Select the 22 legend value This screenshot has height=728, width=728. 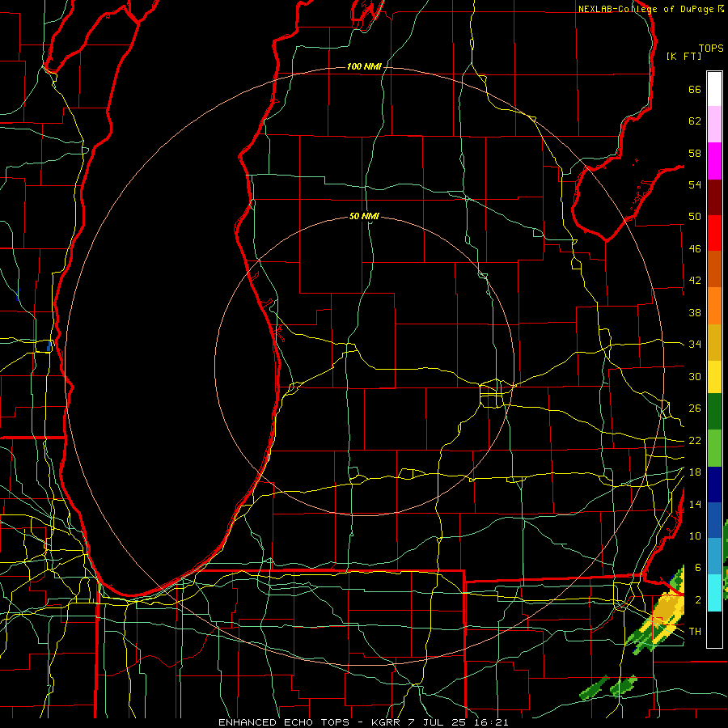point(695,440)
